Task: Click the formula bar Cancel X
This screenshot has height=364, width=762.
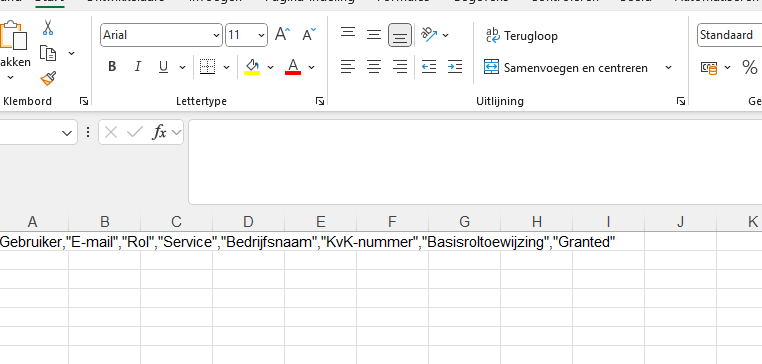Action: pyautogui.click(x=111, y=132)
